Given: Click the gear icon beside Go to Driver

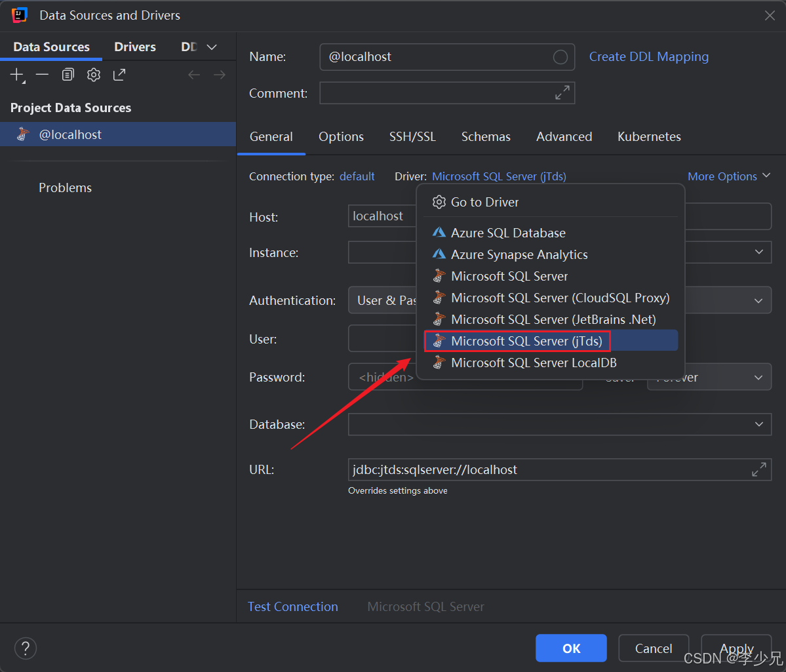Looking at the screenshot, I should 439,202.
